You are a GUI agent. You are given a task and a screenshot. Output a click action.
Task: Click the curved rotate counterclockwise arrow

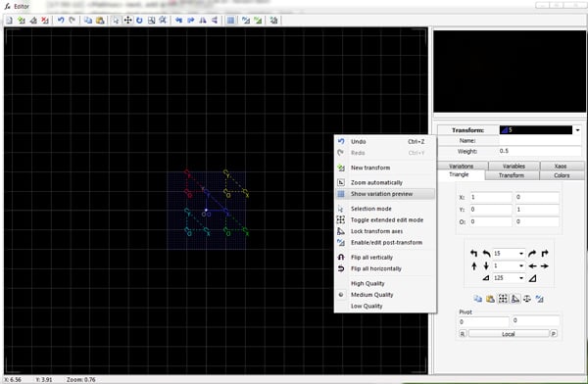coord(486,254)
